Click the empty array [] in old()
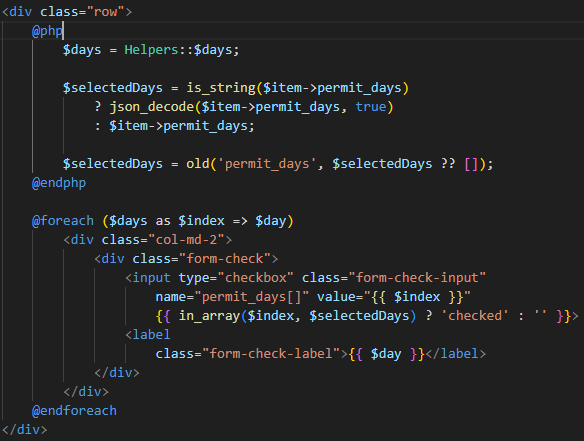 coord(471,164)
